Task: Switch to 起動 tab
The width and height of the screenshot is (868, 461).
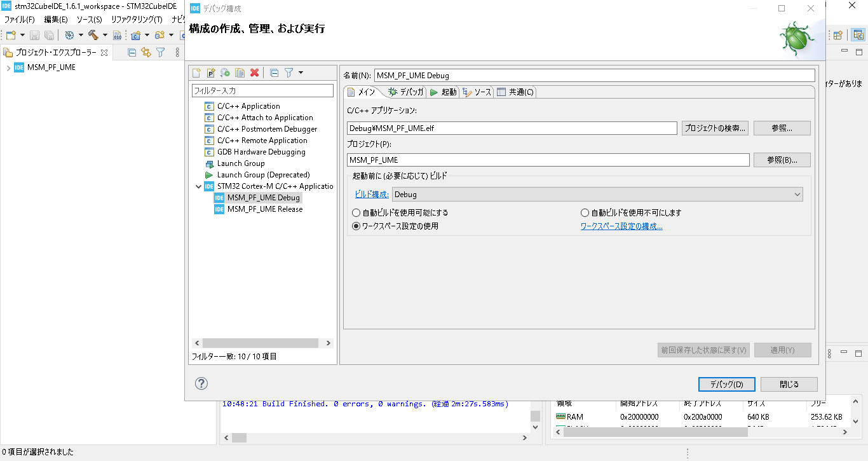Action: [x=444, y=92]
